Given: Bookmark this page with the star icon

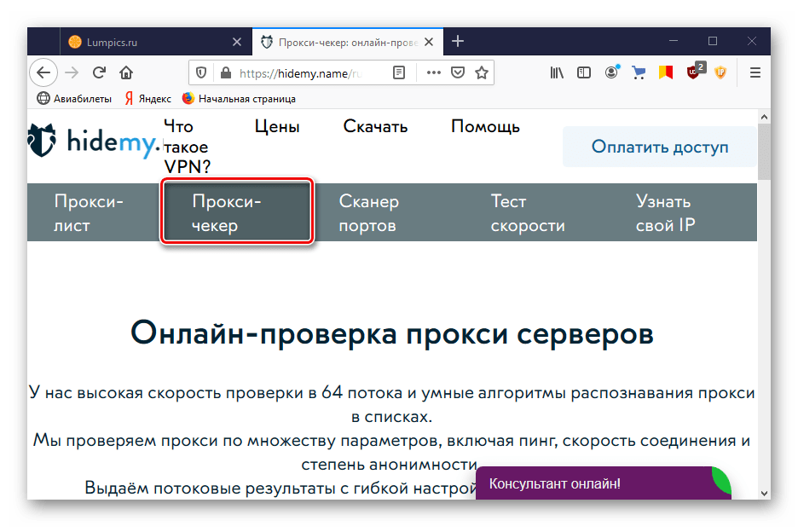Looking at the screenshot, I should pyautogui.click(x=482, y=73).
